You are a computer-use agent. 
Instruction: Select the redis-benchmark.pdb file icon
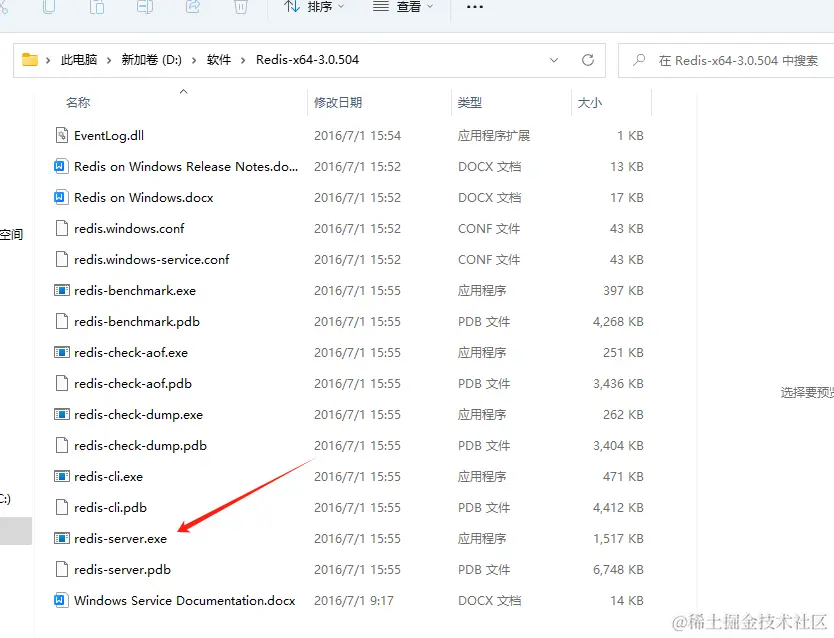(x=62, y=322)
